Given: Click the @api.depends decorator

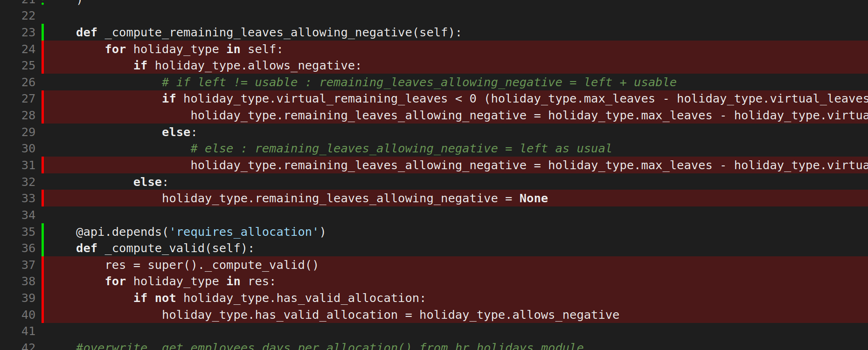Looking at the screenshot, I should tap(118, 232).
